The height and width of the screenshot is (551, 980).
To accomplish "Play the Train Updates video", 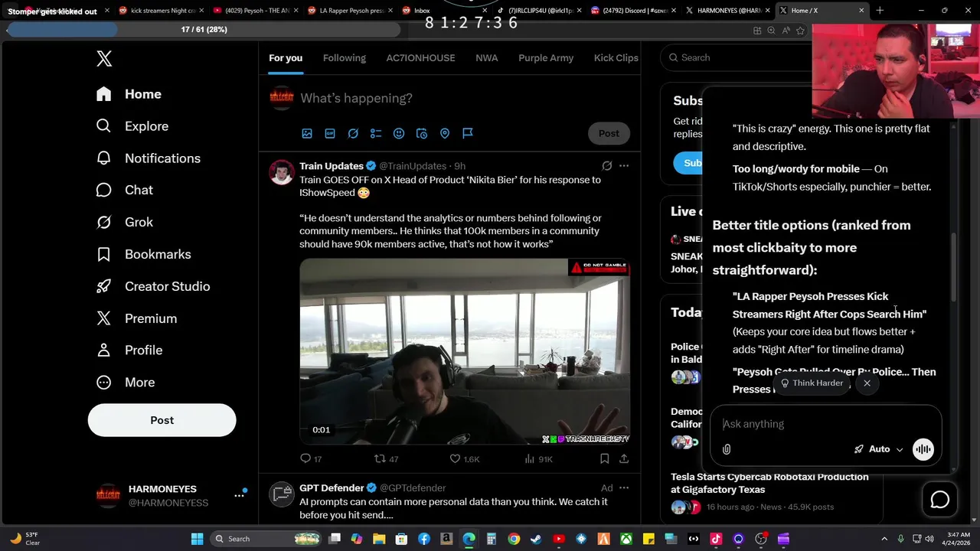I will 465,351.
